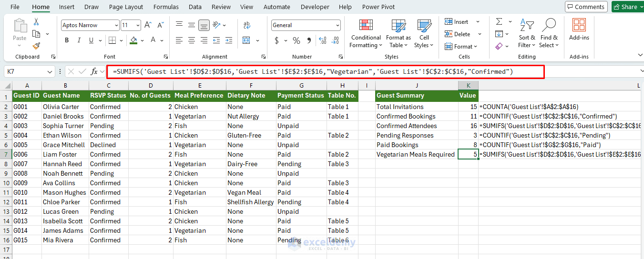
Task: Open Cell Styles dropdown
Action: (x=424, y=33)
